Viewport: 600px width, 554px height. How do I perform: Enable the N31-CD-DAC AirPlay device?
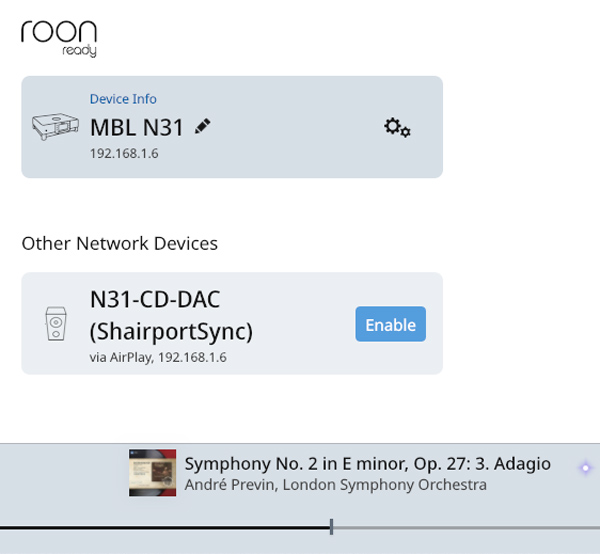[390, 324]
